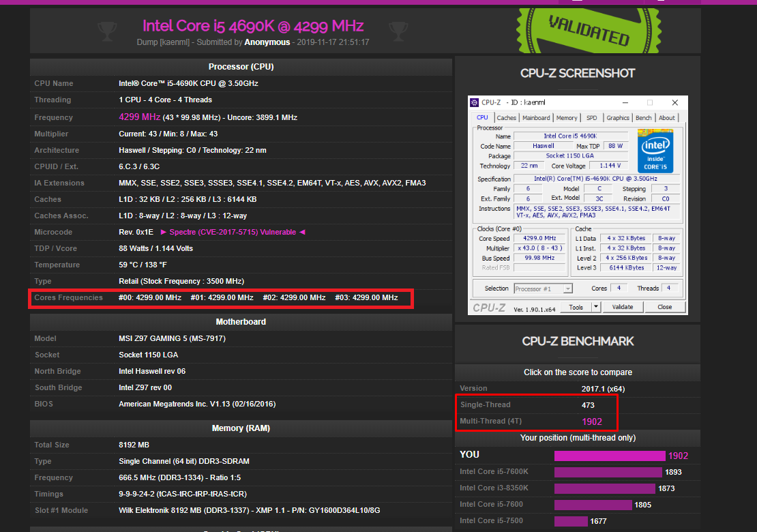Click the Intel Core i5-7600K benchmark bar
Screen dimensions: 757x532
(608, 472)
